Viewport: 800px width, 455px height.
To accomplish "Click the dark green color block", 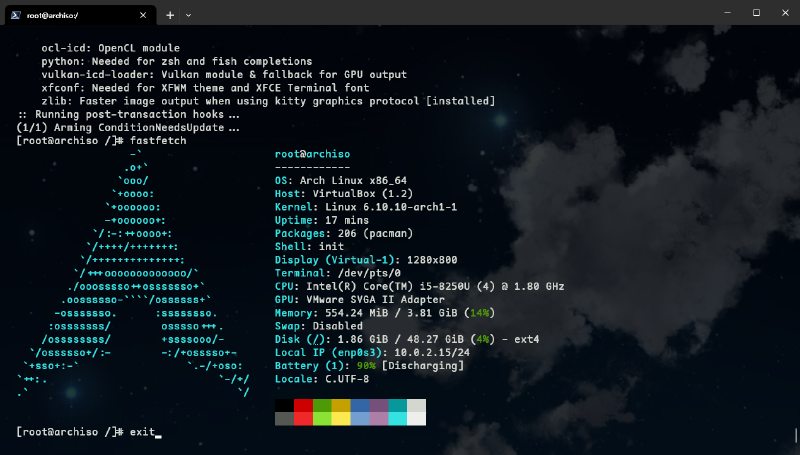I will (322, 406).
